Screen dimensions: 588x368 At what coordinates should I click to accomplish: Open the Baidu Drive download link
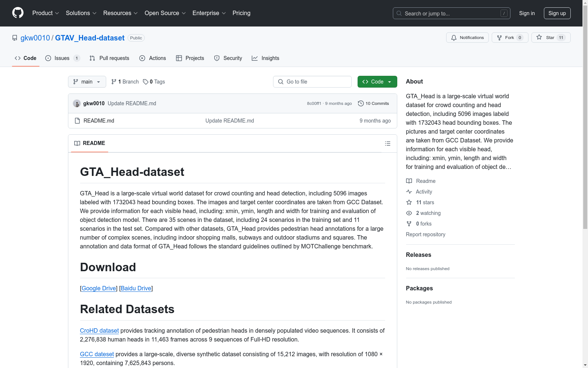pyautogui.click(x=136, y=288)
